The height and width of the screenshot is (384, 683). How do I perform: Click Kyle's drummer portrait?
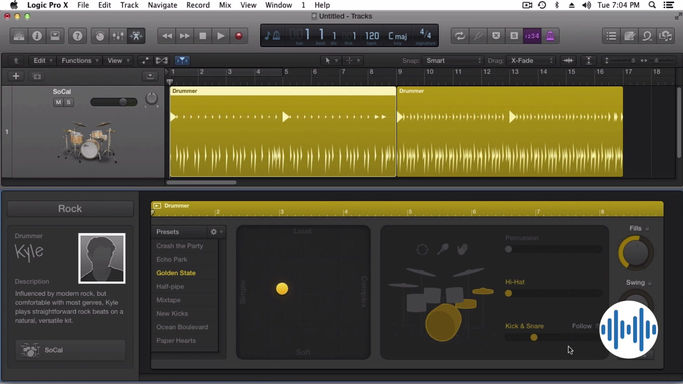point(102,258)
